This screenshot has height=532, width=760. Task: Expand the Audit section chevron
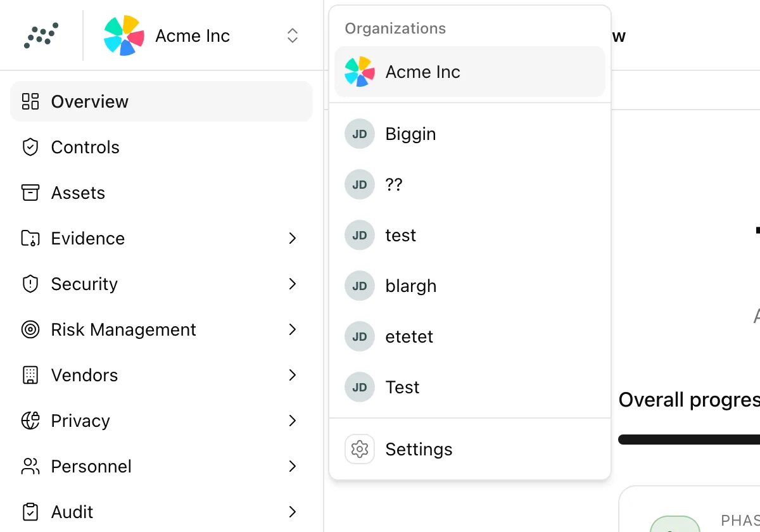293,512
